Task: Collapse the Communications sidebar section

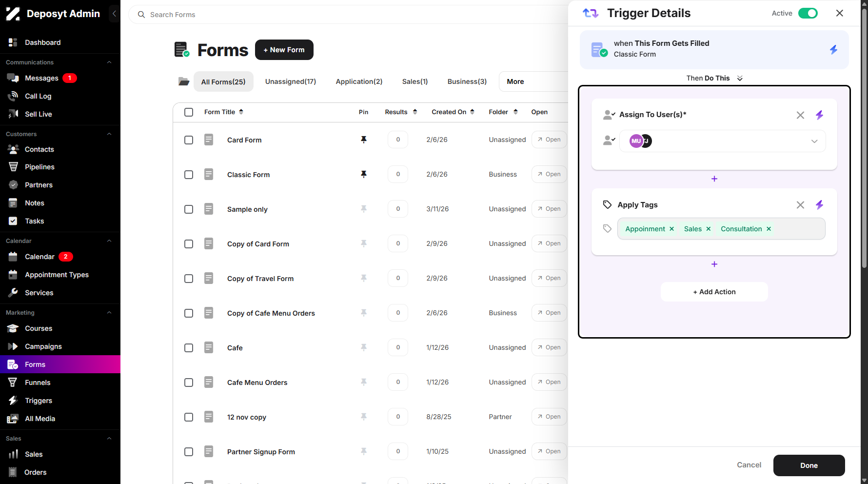Action: [109, 62]
